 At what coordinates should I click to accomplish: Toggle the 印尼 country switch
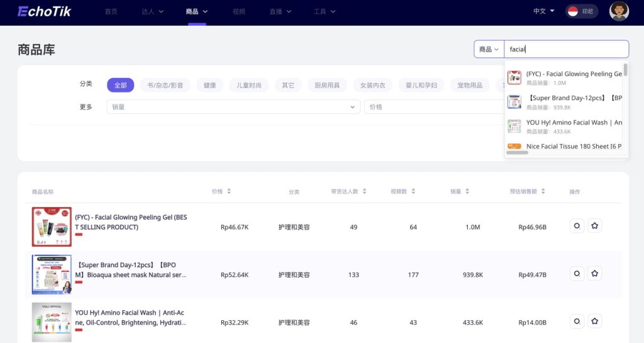tap(581, 11)
